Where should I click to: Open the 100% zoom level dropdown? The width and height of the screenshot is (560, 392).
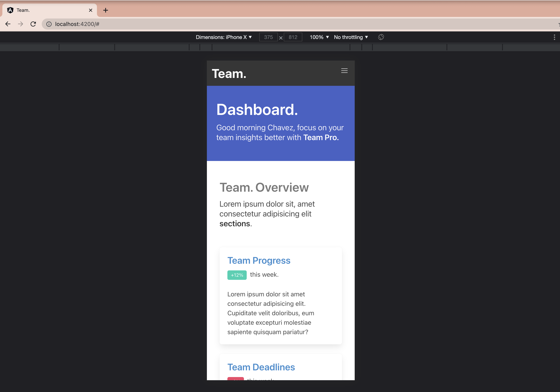319,37
